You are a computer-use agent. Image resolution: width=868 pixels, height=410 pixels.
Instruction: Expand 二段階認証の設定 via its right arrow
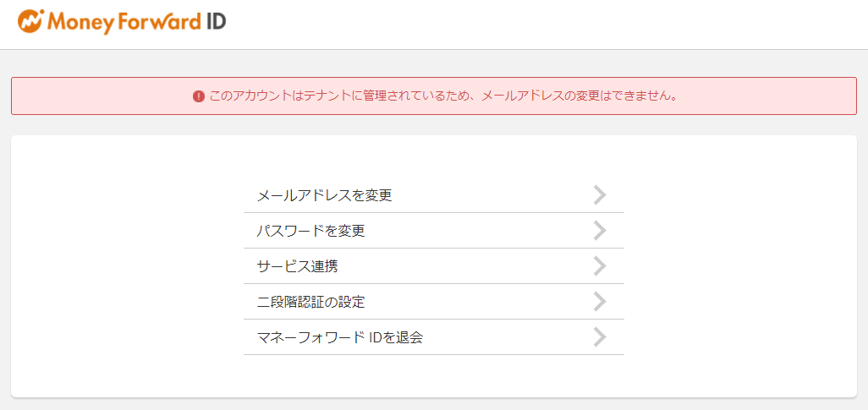point(600,302)
